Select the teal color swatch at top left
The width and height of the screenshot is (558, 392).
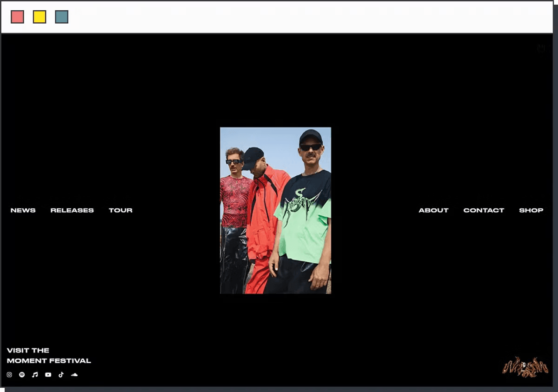pyautogui.click(x=61, y=17)
